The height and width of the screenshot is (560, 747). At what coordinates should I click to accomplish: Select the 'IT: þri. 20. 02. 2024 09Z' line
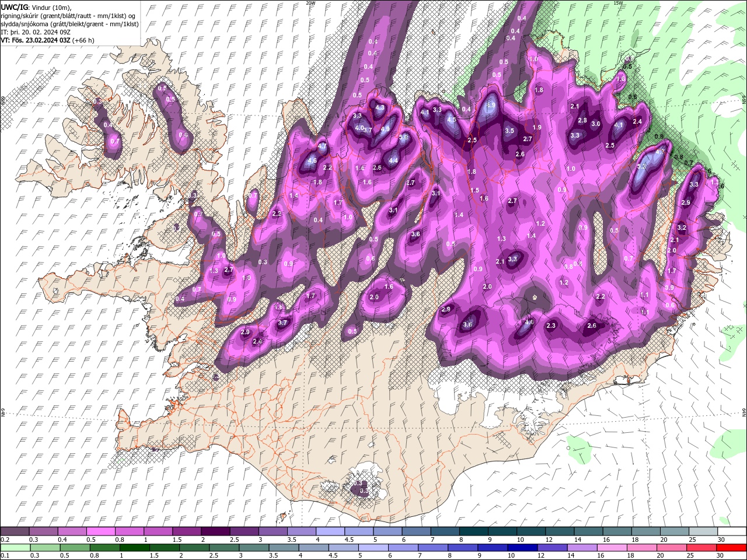pos(36,32)
